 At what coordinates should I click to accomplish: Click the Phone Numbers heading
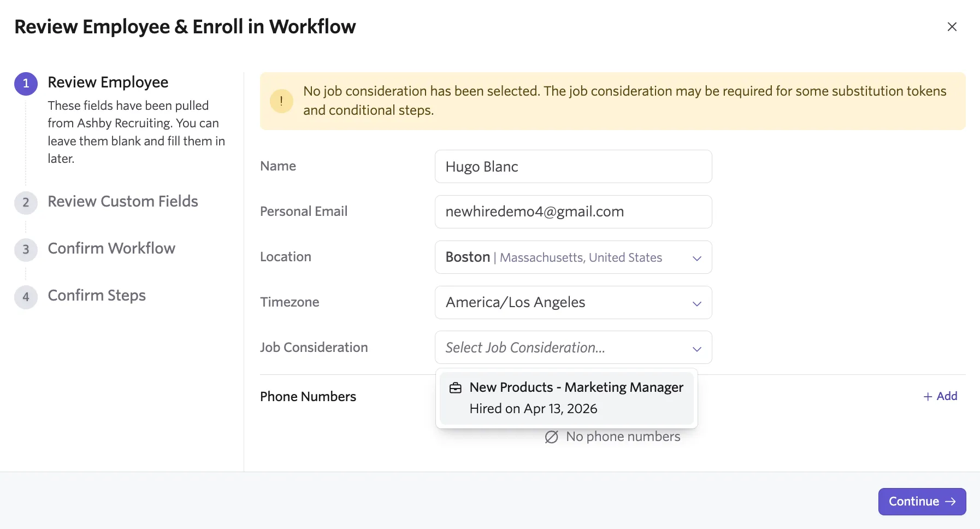point(308,397)
